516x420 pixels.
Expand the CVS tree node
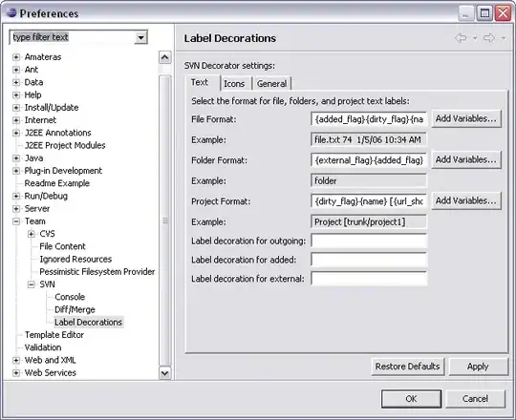click(x=31, y=234)
